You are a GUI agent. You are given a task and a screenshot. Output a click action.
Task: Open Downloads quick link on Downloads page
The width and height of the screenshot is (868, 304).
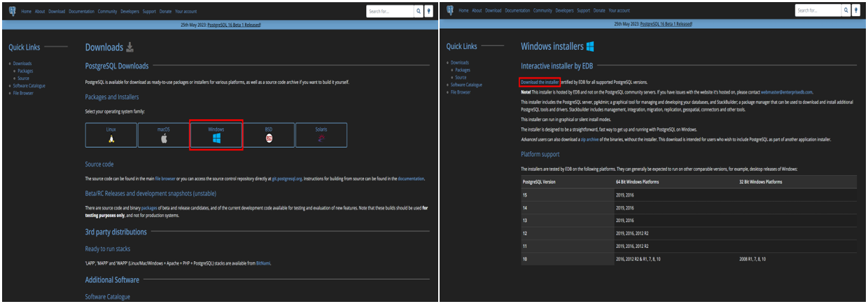pos(22,64)
